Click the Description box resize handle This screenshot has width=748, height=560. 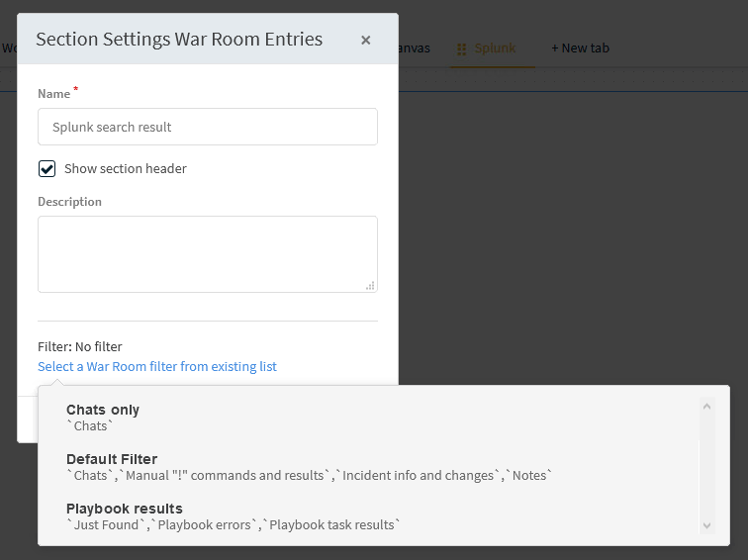(370, 285)
